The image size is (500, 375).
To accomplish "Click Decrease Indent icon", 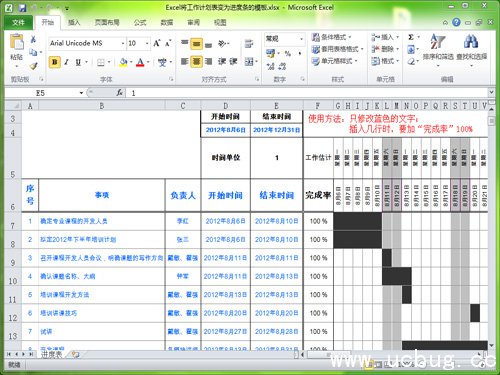I will [222, 62].
